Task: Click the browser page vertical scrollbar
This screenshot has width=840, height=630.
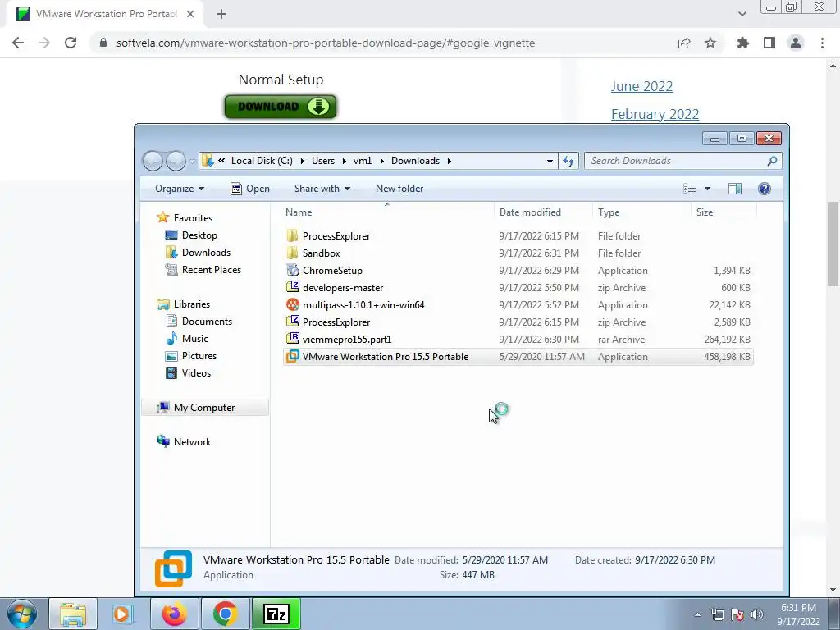Action: 833,244
